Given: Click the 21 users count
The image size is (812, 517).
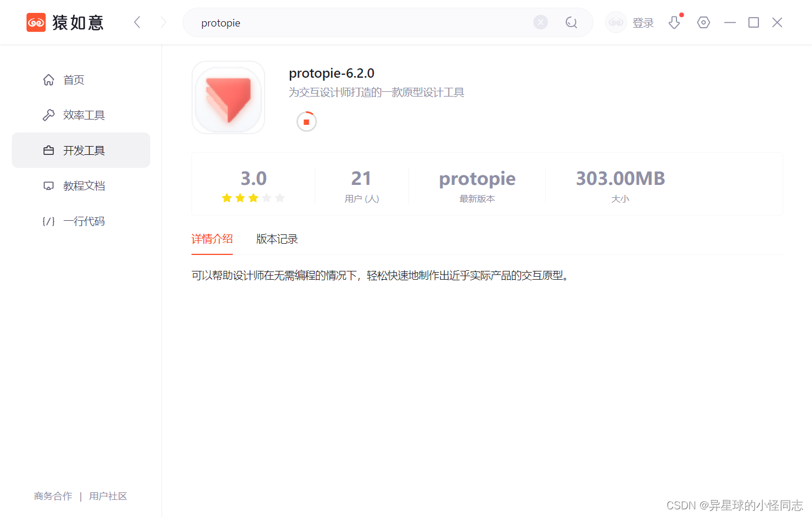Looking at the screenshot, I should point(361,178).
